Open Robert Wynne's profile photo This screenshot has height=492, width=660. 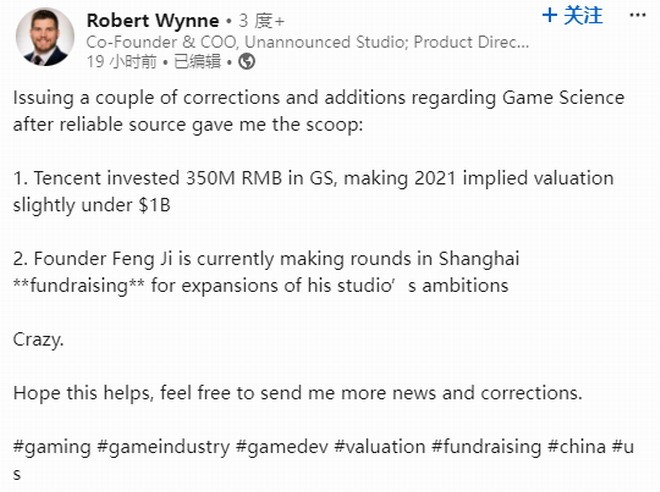coord(45,37)
